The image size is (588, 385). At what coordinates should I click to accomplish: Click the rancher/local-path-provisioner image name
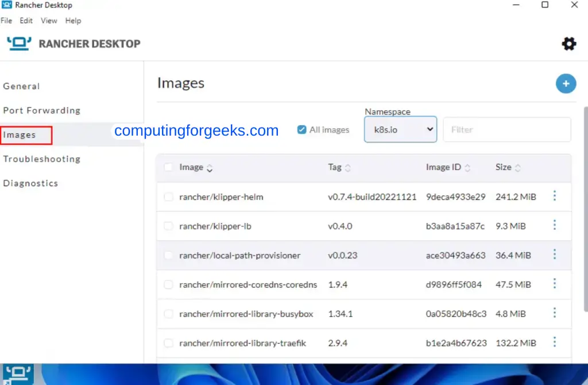pyautogui.click(x=240, y=256)
